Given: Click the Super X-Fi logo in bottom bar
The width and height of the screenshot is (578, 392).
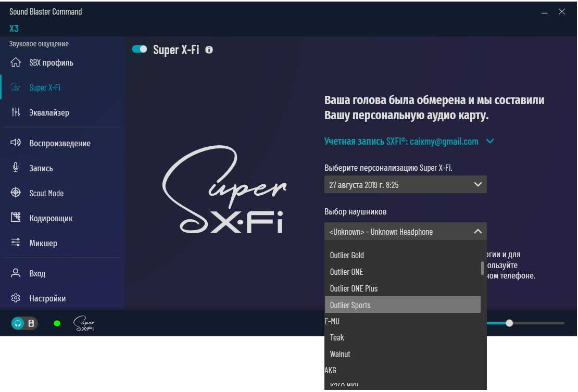Looking at the screenshot, I should click(84, 323).
